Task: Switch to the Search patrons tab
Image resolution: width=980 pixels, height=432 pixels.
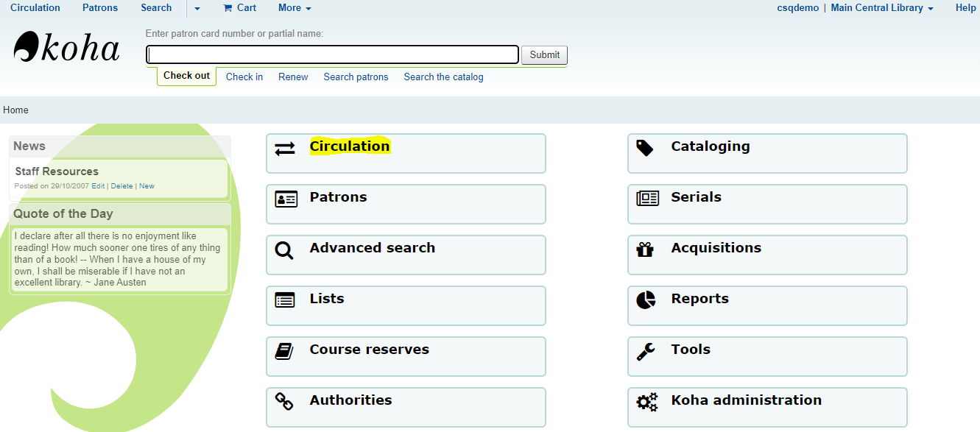Action: pos(356,77)
